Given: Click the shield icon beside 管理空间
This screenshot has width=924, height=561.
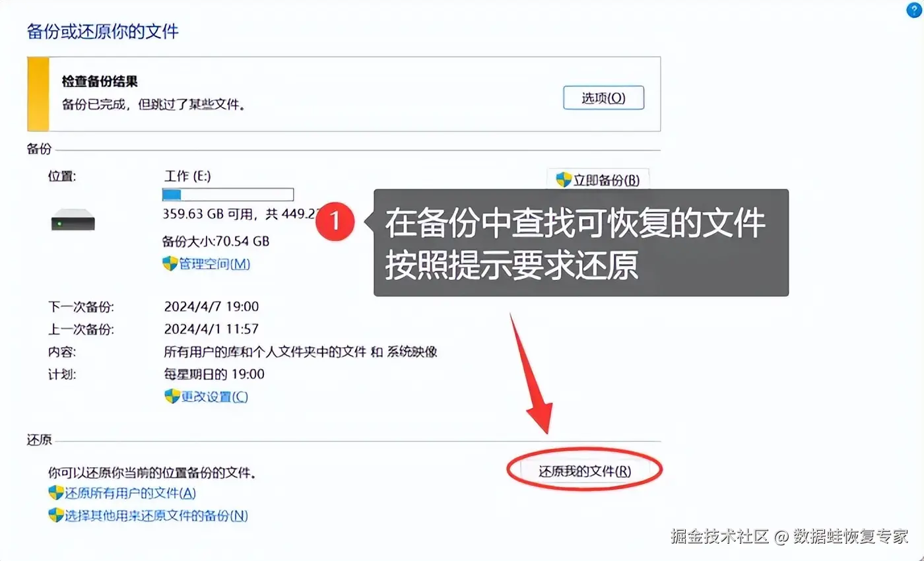Looking at the screenshot, I should pos(170,264).
